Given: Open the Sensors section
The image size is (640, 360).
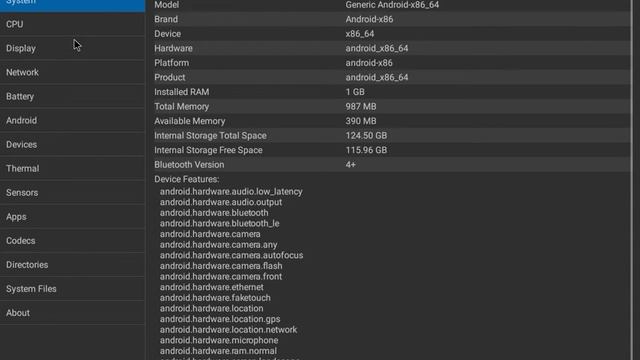Looking at the screenshot, I should 72,193.
